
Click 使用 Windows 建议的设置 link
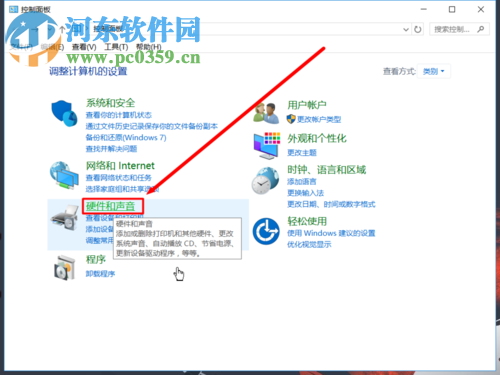331,233
